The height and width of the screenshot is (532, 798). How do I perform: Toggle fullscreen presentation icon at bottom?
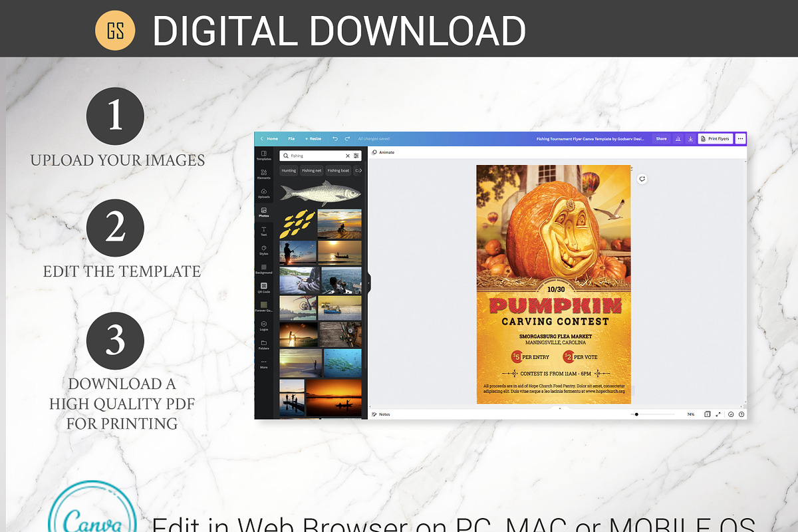tap(718, 414)
